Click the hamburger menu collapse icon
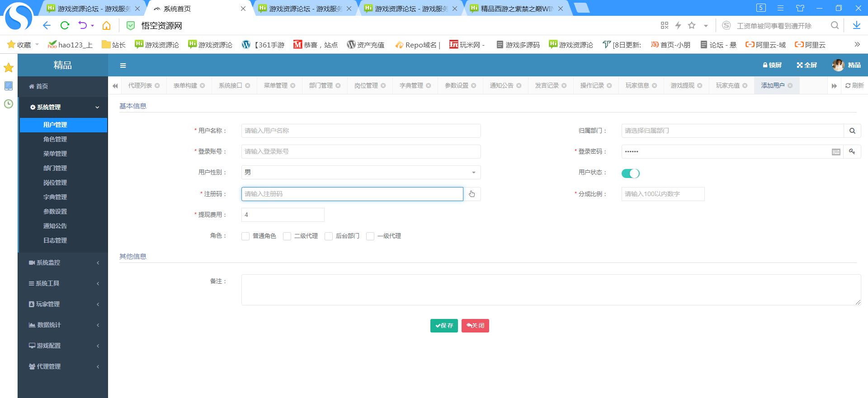The width and height of the screenshot is (868, 398). [x=123, y=66]
